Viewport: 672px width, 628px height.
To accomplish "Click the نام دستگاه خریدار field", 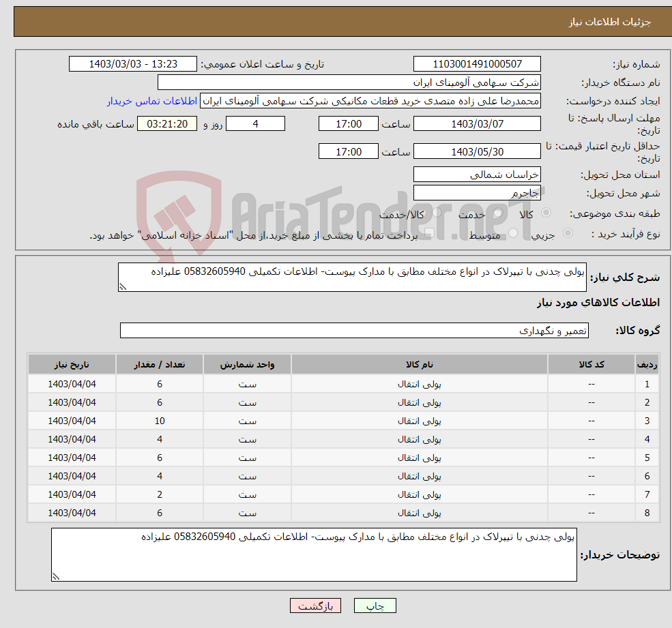I will click(x=349, y=83).
